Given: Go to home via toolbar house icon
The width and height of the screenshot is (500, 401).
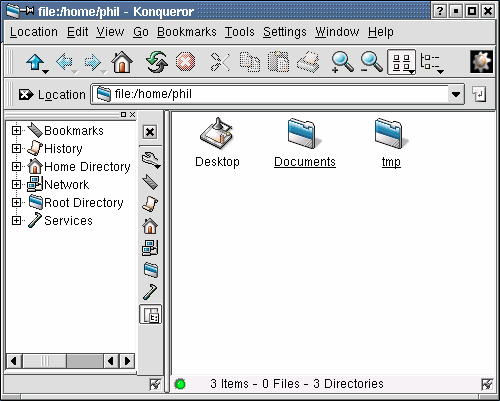Looking at the screenshot, I should pyautogui.click(x=122, y=62).
